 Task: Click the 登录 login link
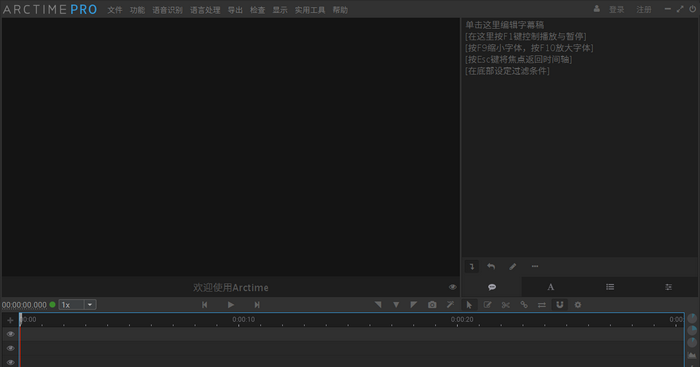(617, 9)
